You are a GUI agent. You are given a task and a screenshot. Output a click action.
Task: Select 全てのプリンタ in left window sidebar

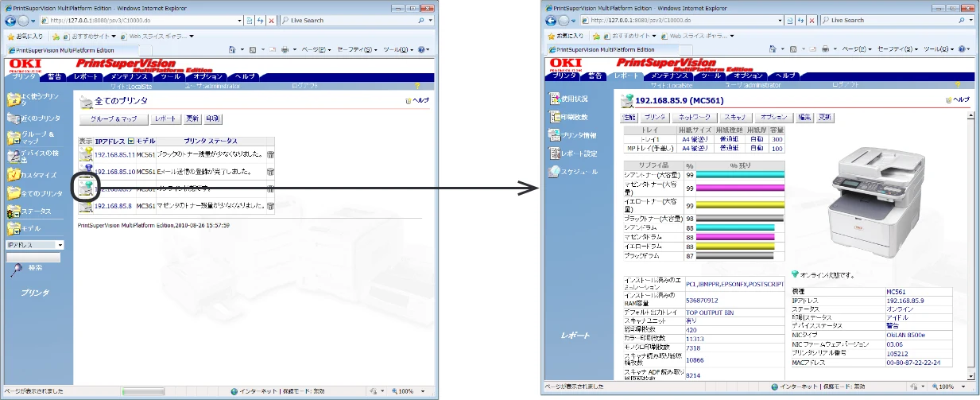coord(35,193)
